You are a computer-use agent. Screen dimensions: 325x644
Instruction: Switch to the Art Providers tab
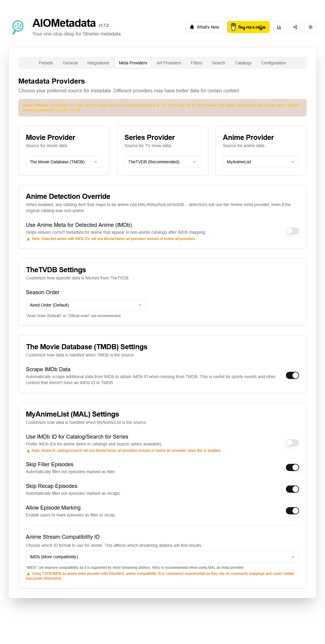point(169,63)
